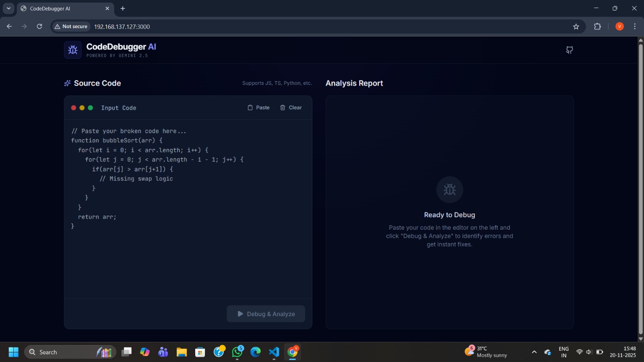Click the bug icon above Ready to Debug
The height and width of the screenshot is (362, 644).
click(449, 189)
